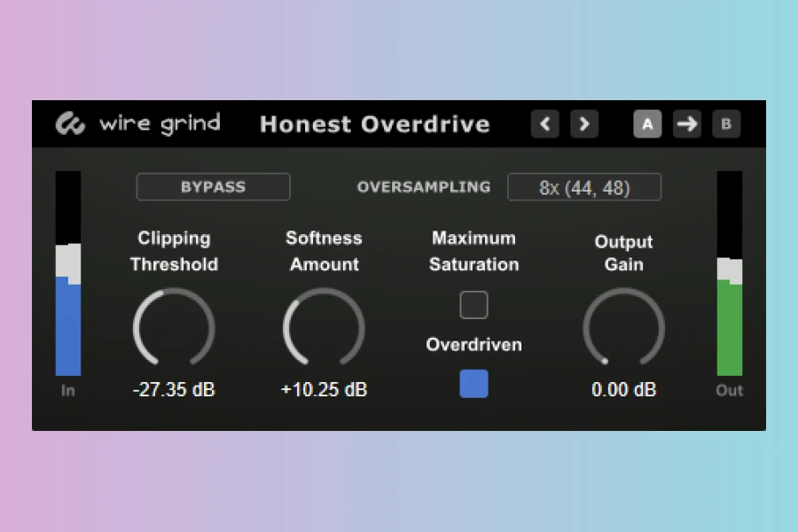Click the Maximum Saturation label
This screenshot has height=532, width=798.
(x=473, y=251)
